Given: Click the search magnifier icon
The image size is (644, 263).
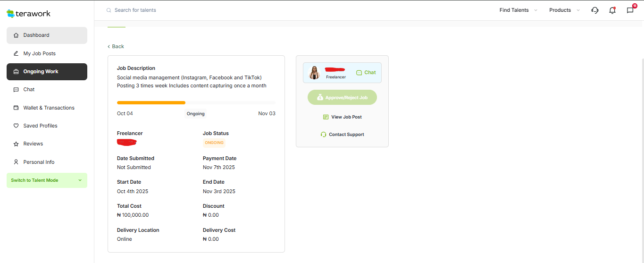Looking at the screenshot, I should click(109, 10).
